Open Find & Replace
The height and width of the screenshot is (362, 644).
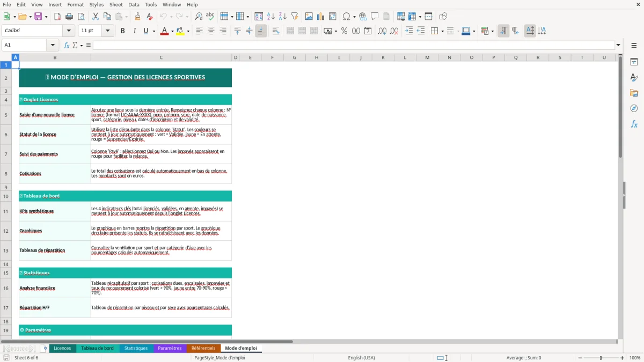(199, 17)
